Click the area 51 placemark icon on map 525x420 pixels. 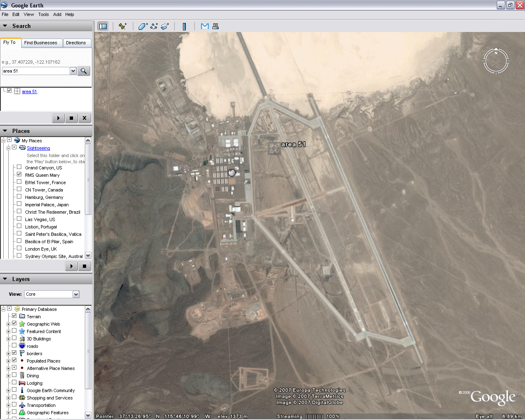(274, 148)
